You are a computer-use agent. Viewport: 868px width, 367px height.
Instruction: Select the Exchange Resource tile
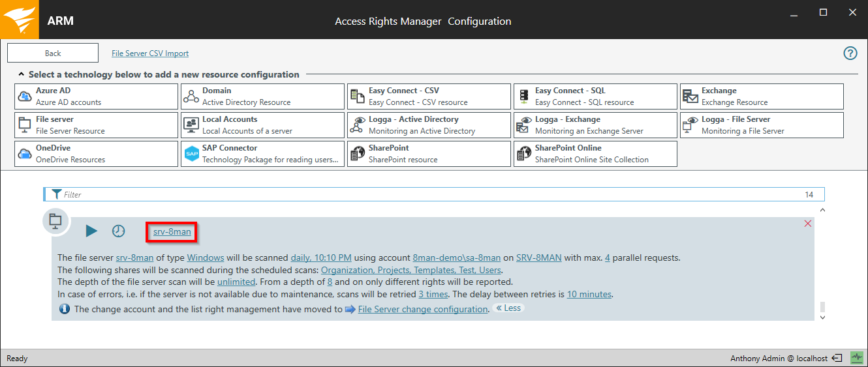[762, 96]
